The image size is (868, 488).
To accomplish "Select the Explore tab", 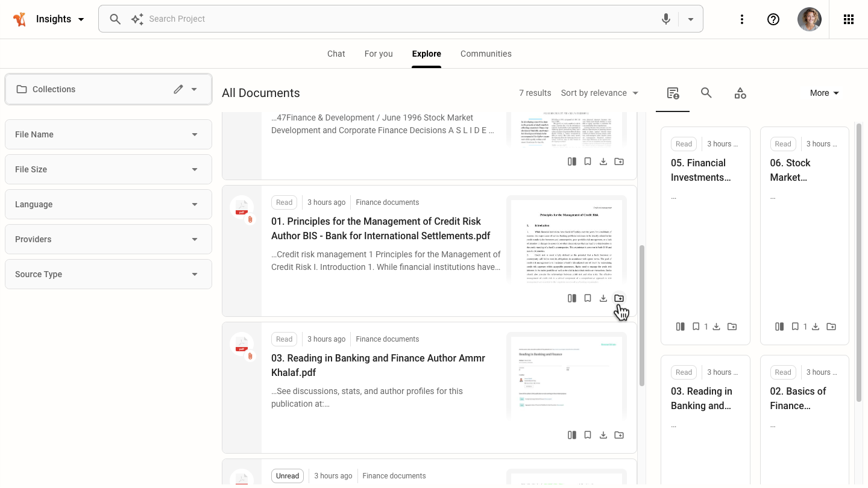I will (427, 54).
